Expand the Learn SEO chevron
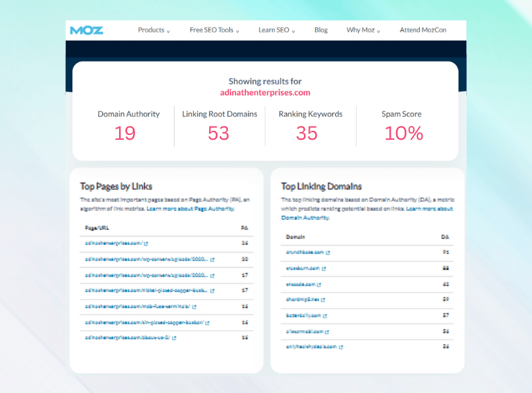Image resolution: width=532 pixels, height=393 pixels. coord(294,31)
